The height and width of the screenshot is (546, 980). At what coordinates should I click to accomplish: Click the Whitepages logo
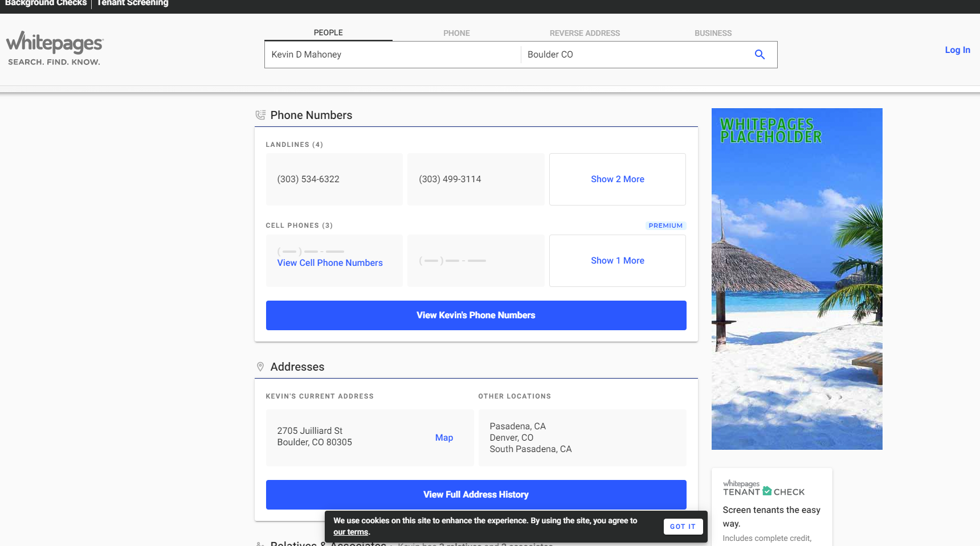[x=55, y=48]
